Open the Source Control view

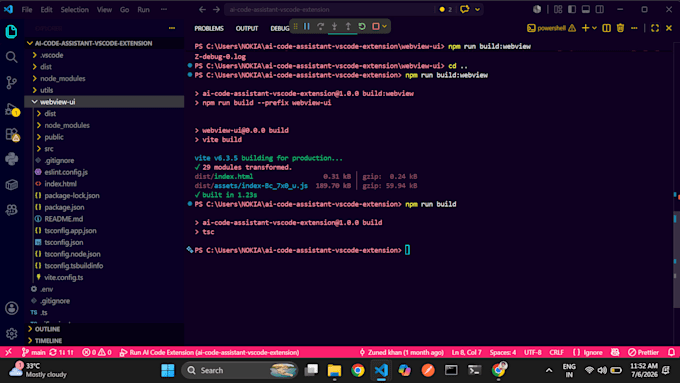pyautogui.click(x=11, y=82)
